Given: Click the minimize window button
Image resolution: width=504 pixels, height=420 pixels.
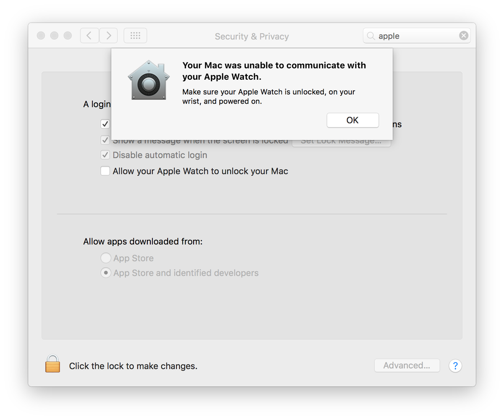Looking at the screenshot, I should pos(54,36).
